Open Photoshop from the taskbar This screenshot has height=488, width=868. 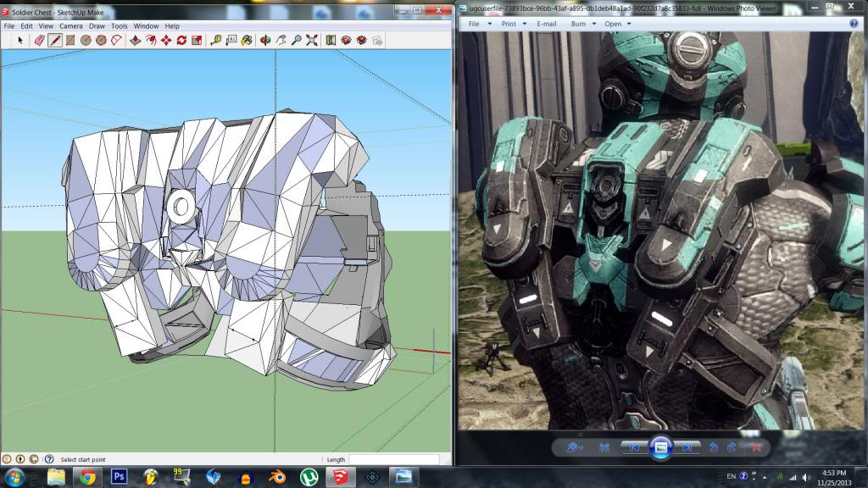click(119, 477)
